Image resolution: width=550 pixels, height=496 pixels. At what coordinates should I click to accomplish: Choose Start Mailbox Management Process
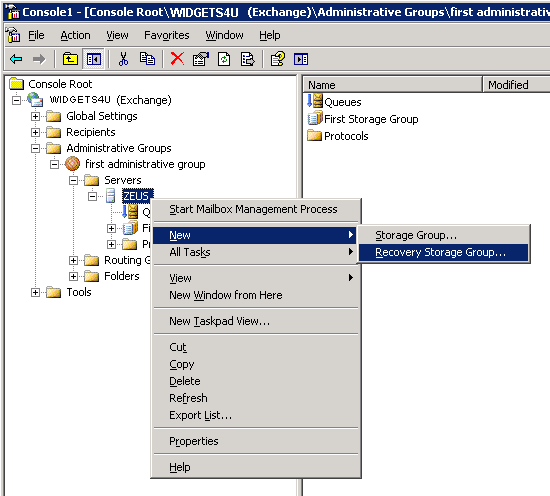(256, 209)
